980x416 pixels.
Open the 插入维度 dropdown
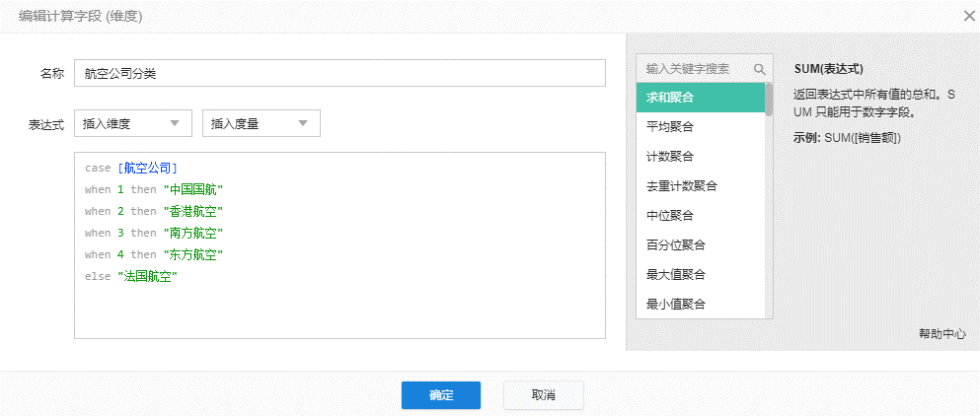(x=132, y=123)
